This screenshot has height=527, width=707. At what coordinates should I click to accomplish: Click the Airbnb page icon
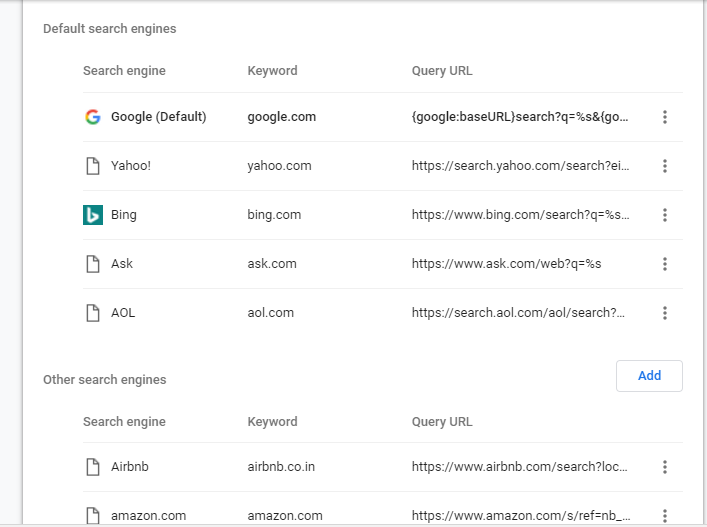tap(93, 467)
